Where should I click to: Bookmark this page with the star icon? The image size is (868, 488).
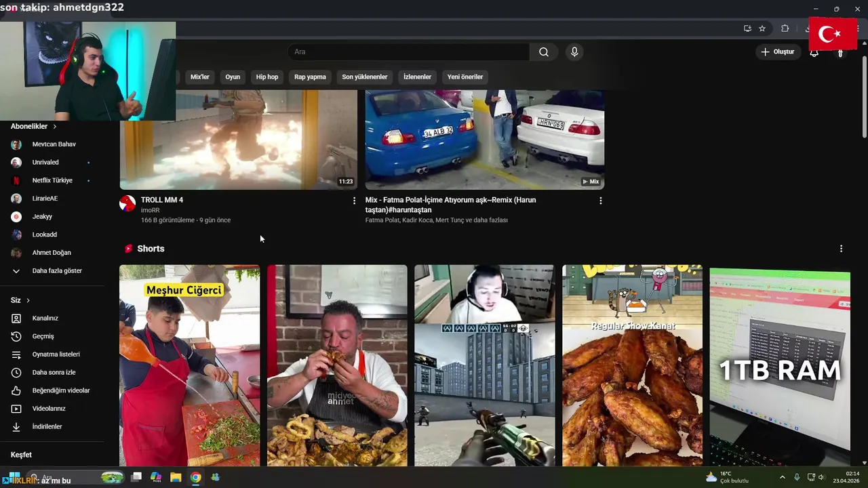point(762,28)
